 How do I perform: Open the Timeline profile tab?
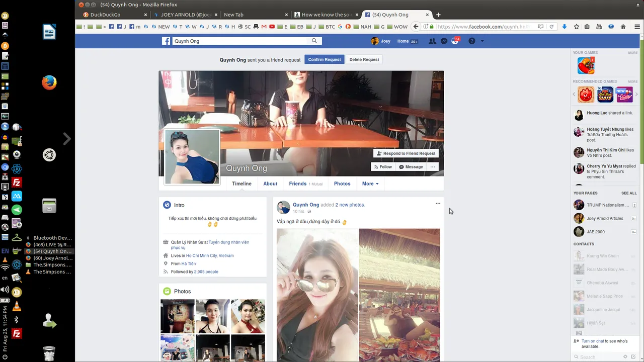[242, 184]
